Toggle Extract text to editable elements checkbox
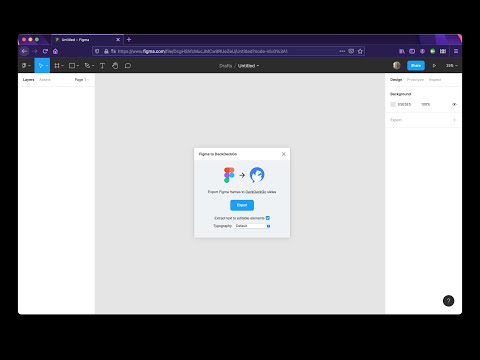Image resolution: width=480 pixels, height=360 pixels. pos(268,218)
